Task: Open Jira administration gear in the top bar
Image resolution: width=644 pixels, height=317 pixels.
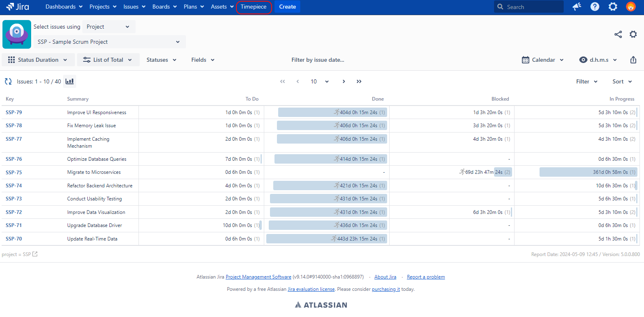Action: coord(613,7)
